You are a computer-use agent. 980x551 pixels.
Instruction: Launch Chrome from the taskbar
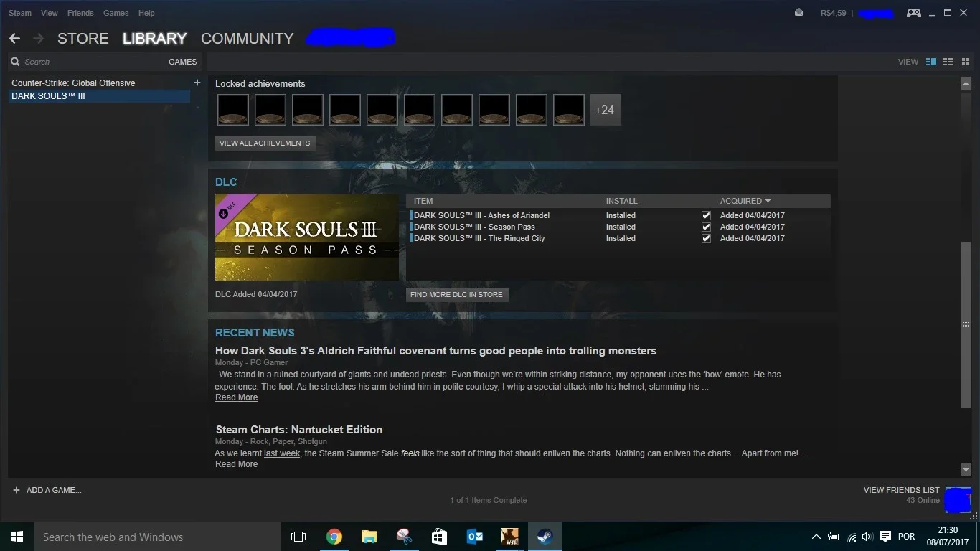click(x=334, y=537)
